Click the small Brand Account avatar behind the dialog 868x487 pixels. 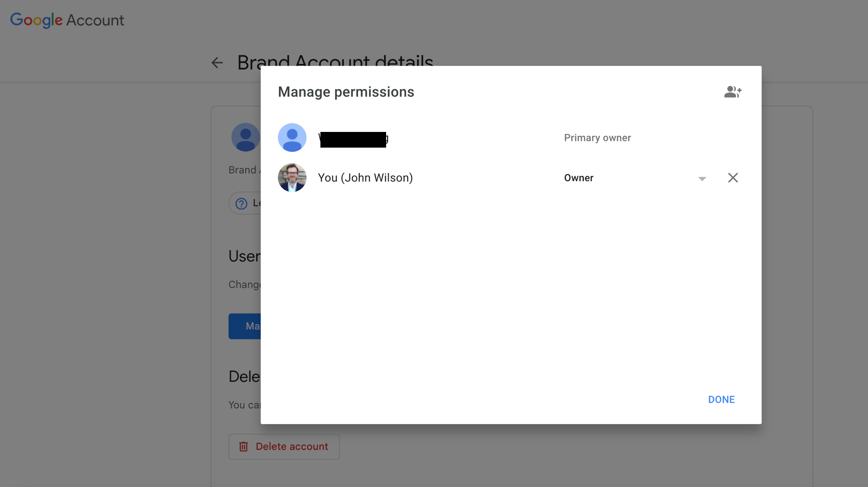[246, 137]
